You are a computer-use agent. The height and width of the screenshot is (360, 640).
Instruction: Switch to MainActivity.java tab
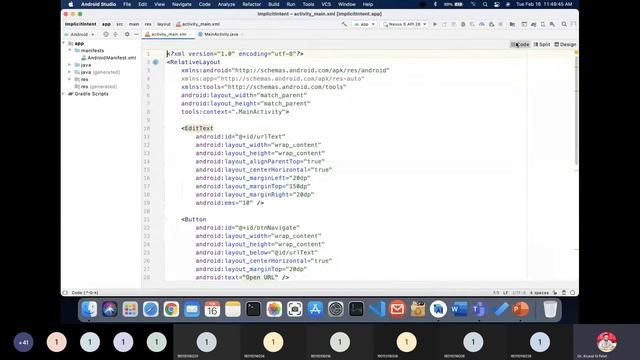tap(220, 34)
